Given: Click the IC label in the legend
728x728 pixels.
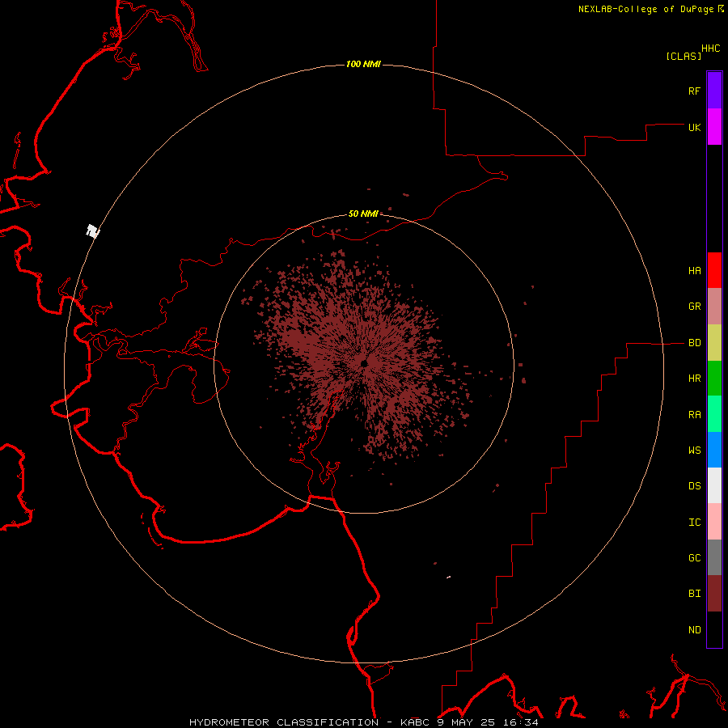Looking at the screenshot, I should pos(694,523).
